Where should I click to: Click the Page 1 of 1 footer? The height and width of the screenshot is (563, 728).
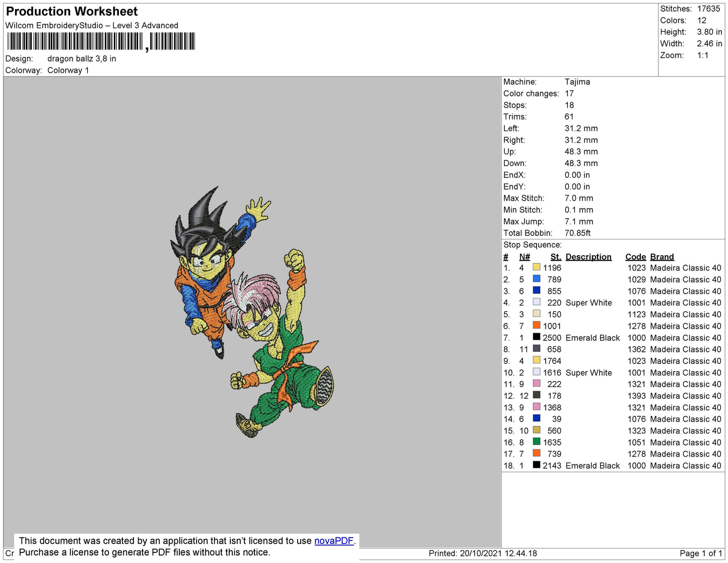701,553
